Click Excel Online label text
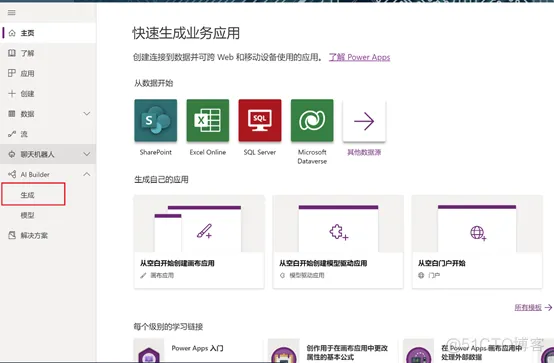Image resolution: width=554 pixels, height=363 pixels. pyautogui.click(x=208, y=152)
